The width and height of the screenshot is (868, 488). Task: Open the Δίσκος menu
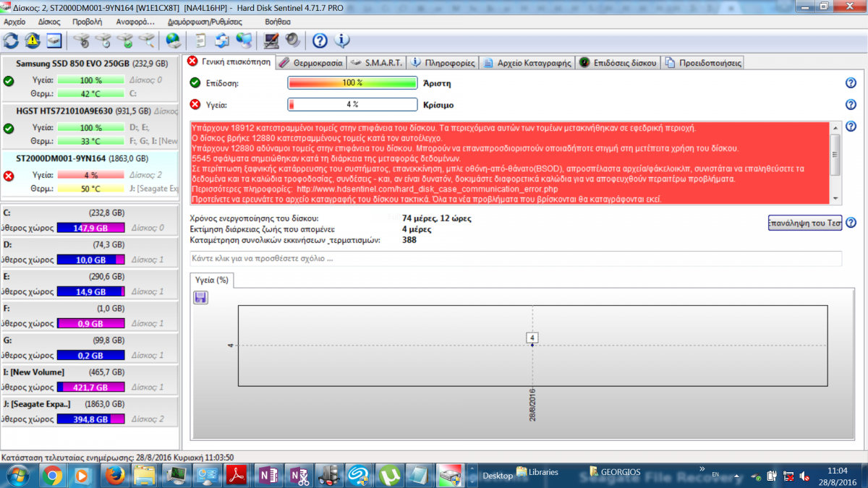coord(49,22)
